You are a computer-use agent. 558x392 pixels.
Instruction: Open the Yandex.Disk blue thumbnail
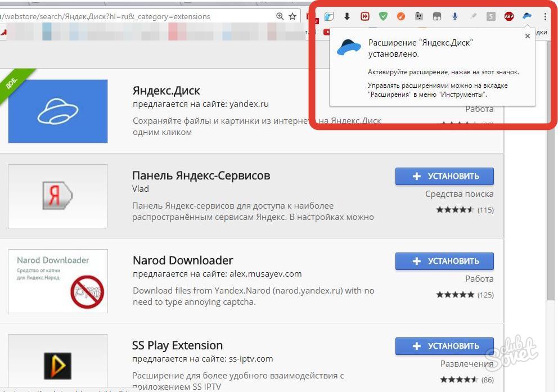pos(58,111)
